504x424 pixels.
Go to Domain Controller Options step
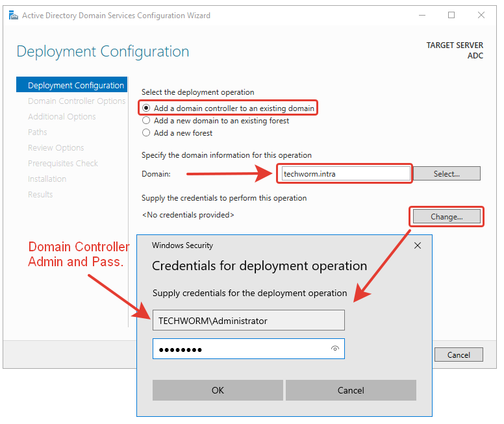pyautogui.click(x=77, y=101)
